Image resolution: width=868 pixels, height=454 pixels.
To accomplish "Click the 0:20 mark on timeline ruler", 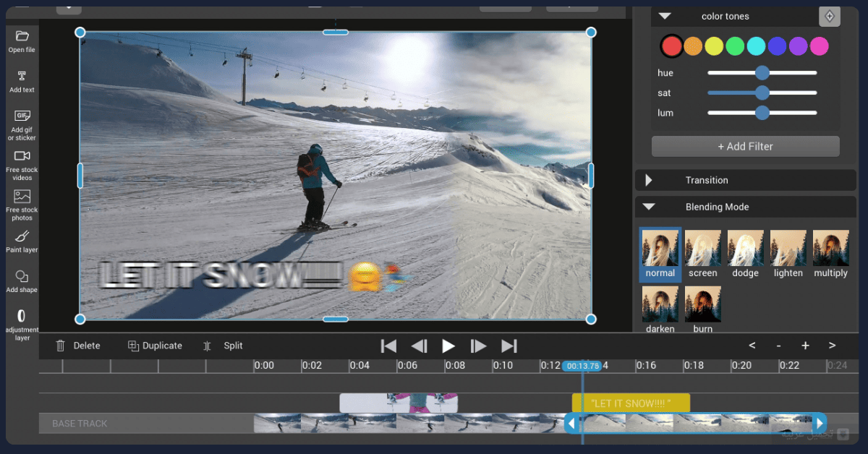I will [x=742, y=365].
